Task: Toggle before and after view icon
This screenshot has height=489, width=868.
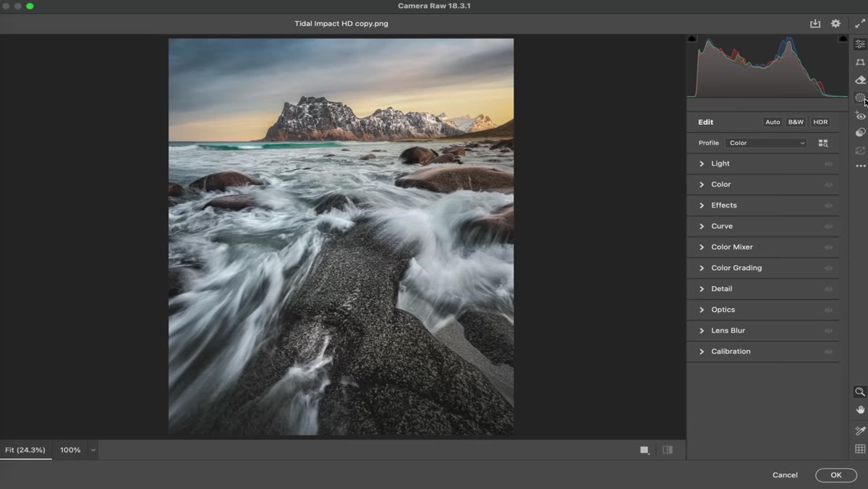Action: coord(668,450)
